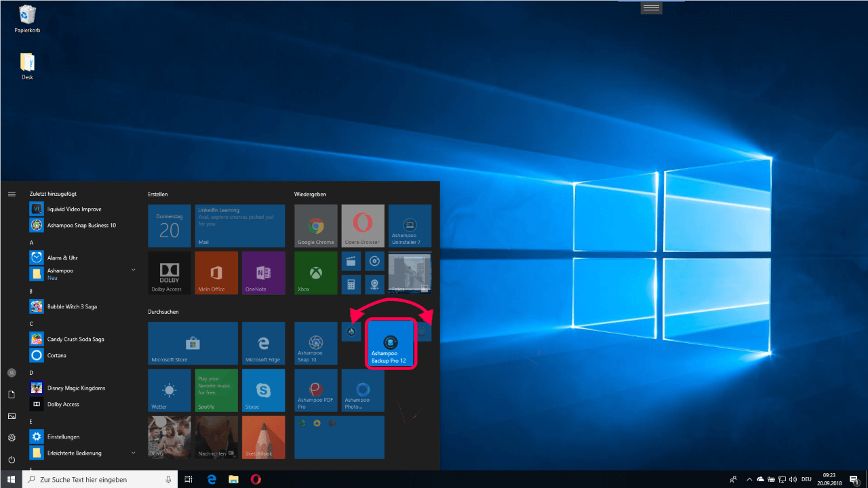
Task: Launch the Ashampoo Photo tile
Action: pos(362,390)
